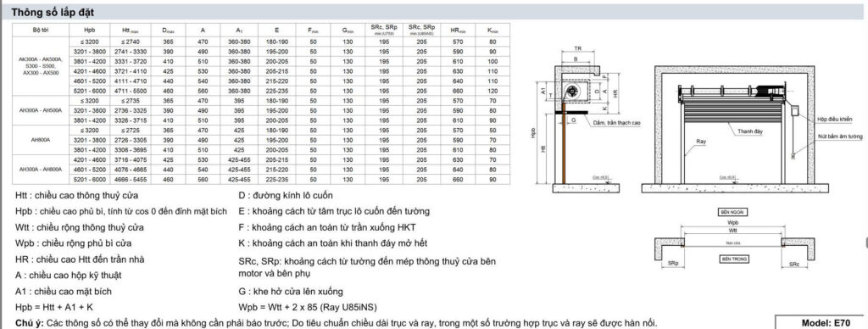The image size is (868, 329).
Task: Click the 'AH300A - AH500A' row label
Action: pyautogui.click(x=41, y=110)
